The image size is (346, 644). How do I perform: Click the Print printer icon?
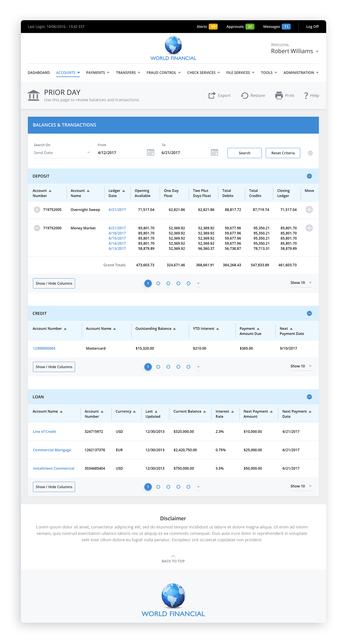[x=279, y=95]
